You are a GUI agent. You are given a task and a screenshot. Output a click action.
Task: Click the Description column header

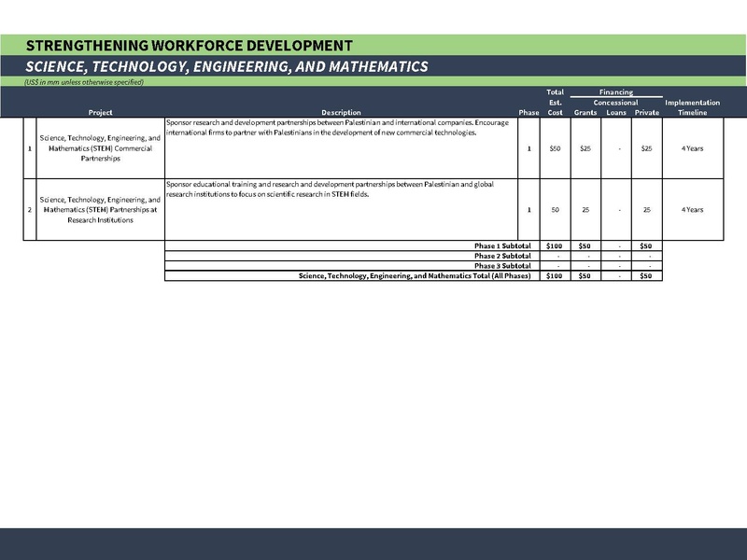(x=340, y=113)
